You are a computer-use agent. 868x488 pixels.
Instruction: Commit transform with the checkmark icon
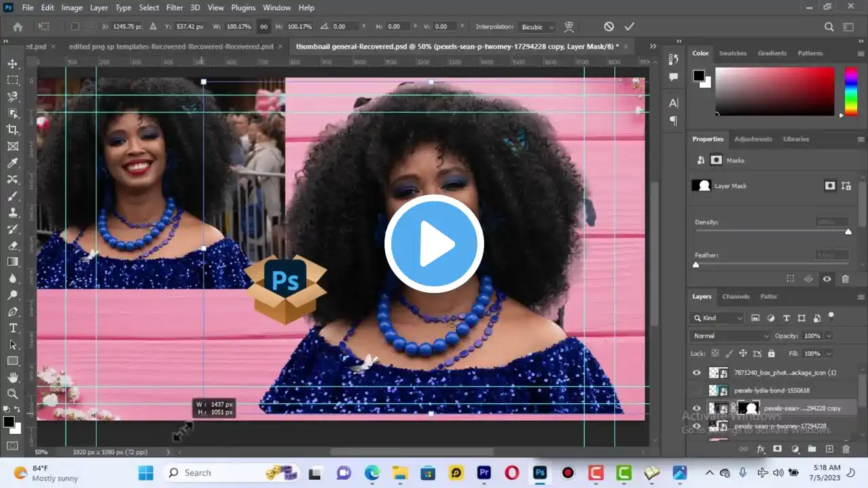(x=629, y=26)
